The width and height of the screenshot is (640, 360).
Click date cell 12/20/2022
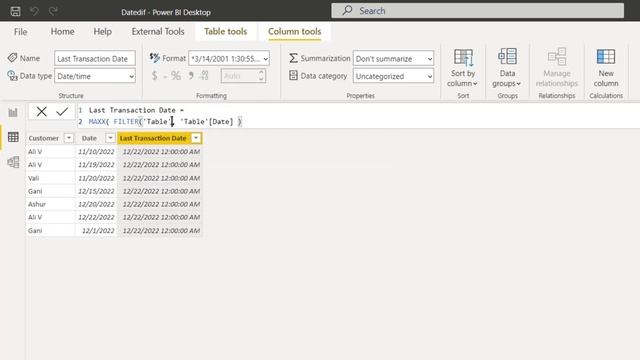pos(96,204)
